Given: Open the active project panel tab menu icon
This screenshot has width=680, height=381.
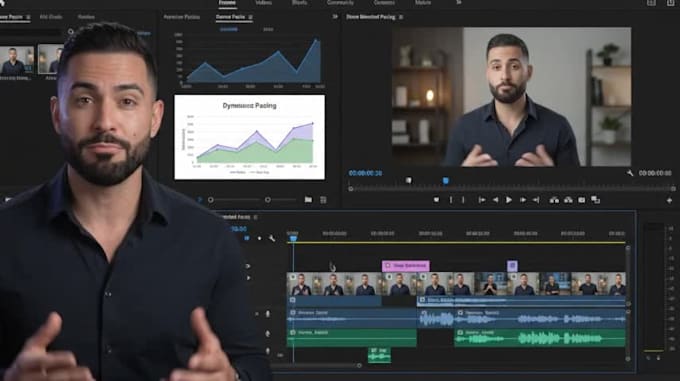Looking at the screenshot, I should [28, 17].
